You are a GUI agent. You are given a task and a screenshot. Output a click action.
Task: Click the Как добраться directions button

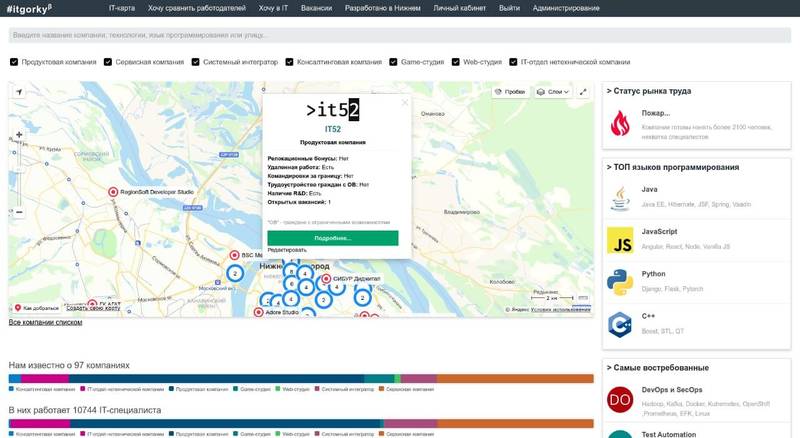point(36,308)
